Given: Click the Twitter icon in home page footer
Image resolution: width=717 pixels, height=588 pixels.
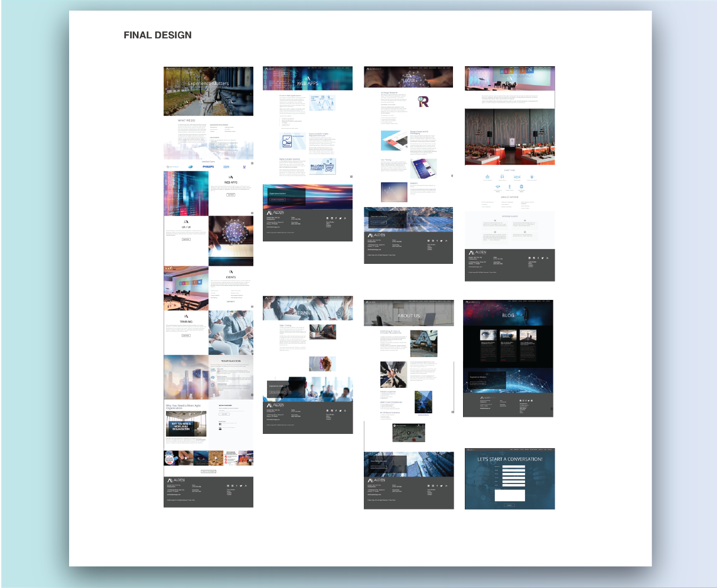Looking at the screenshot, I should 241,486.
